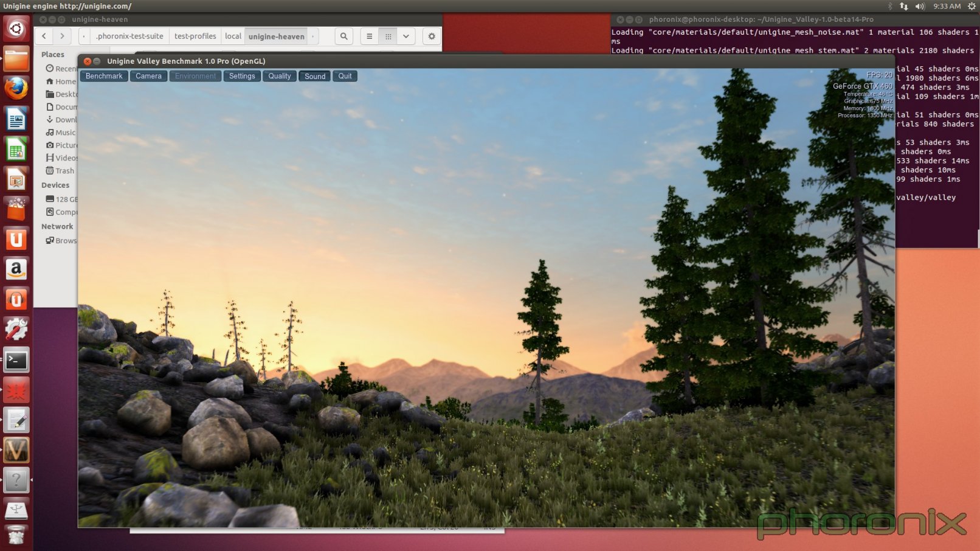Open 128 GB device in sidebar
Screen dimensions: 980x551
click(61, 199)
